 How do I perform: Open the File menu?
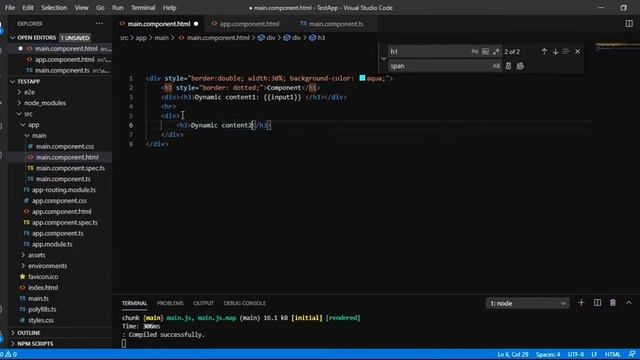coord(10,7)
